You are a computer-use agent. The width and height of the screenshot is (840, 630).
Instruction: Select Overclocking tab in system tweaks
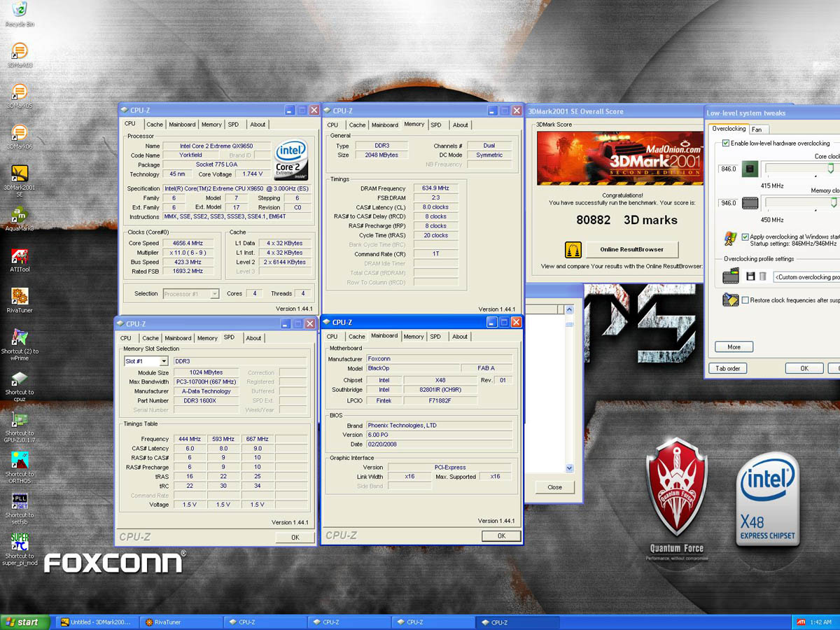point(729,129)
